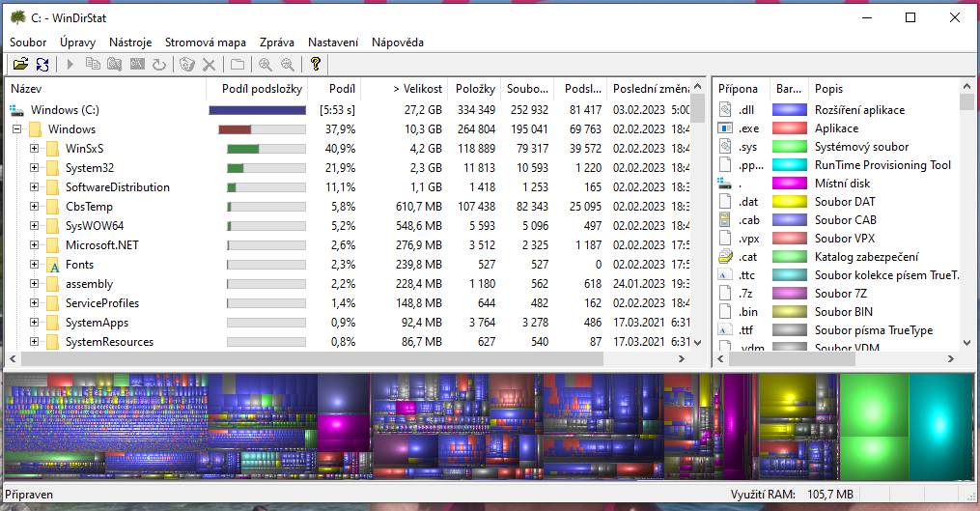Click the Open drive folder toolbar icon
Screen dimensions: 980x511
click(x=20, y=64)
